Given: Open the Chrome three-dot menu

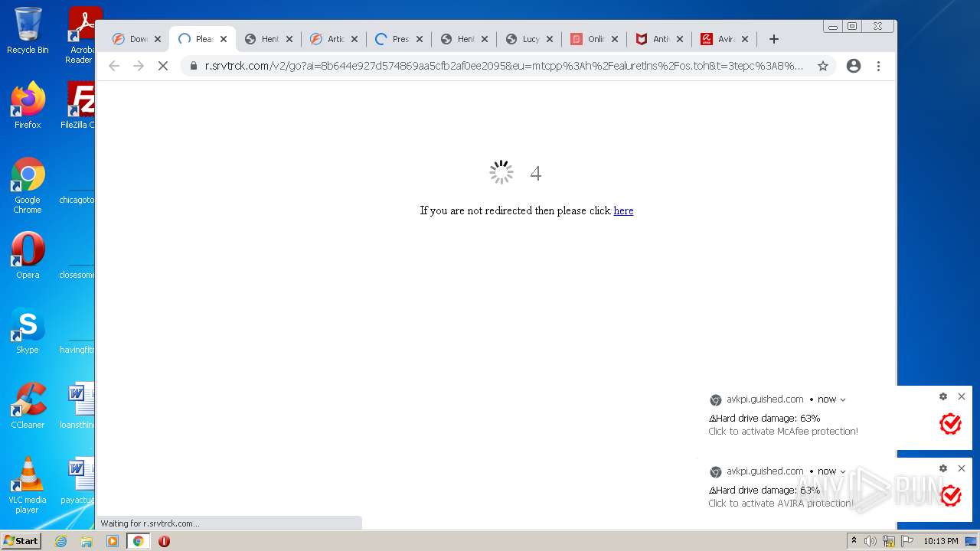Looking at the screenshot, I should 878,66.
